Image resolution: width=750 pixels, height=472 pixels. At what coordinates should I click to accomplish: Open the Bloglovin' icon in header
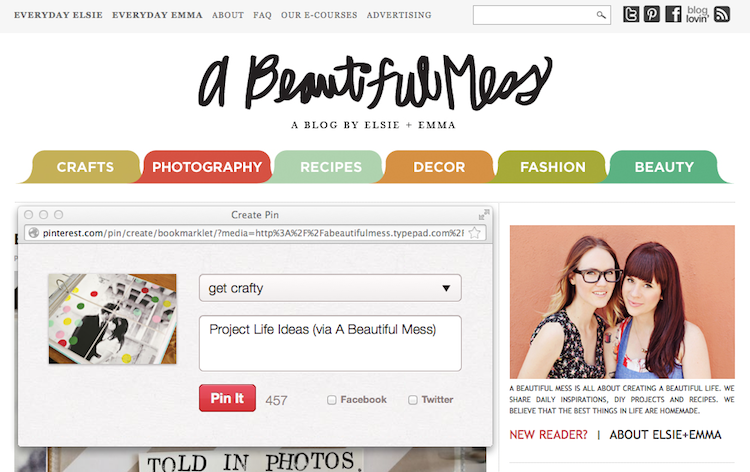pyautogui.click(x=697, y=14)
